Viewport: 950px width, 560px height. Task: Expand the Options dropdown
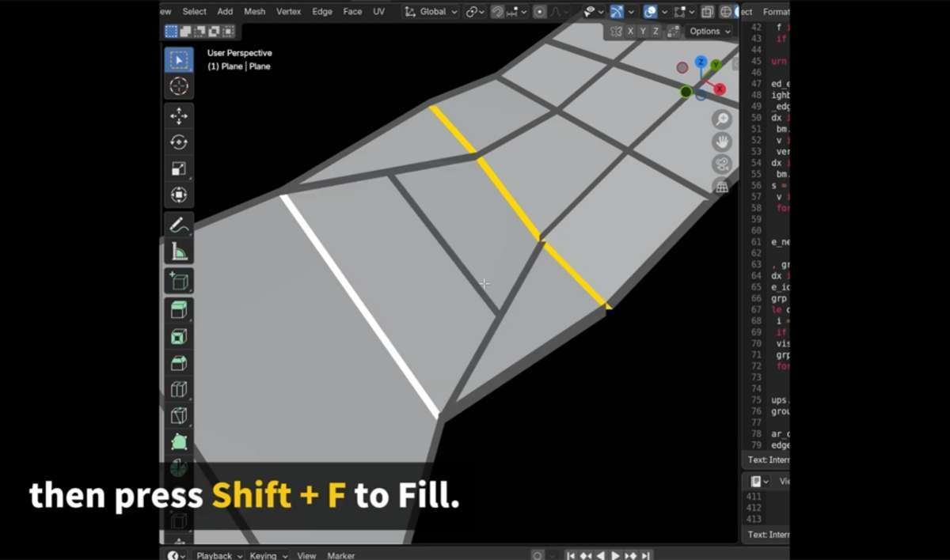pos(709,32)
